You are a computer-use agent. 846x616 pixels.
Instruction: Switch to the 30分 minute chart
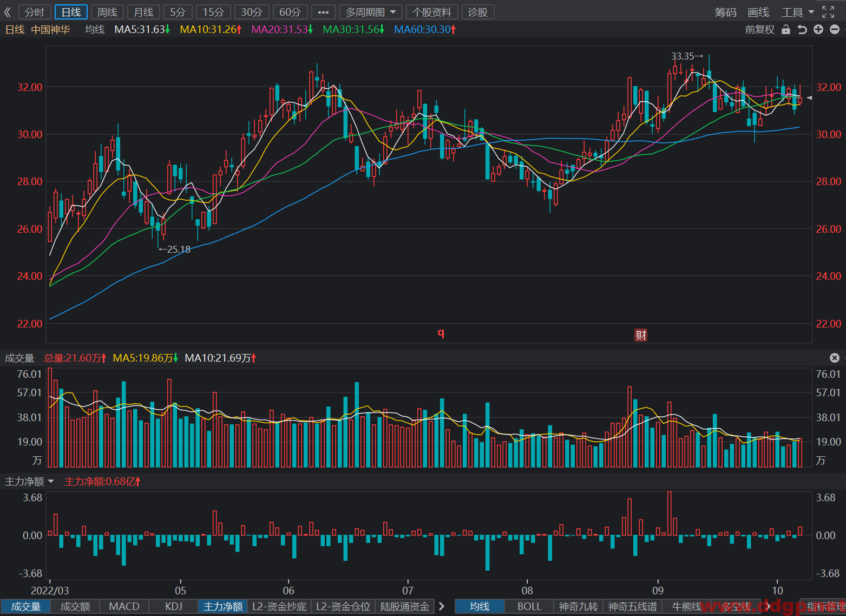252,12
